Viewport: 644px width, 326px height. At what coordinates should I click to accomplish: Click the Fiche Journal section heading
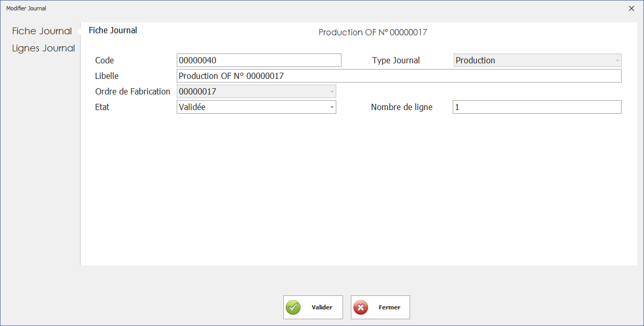pyautogui.click(x=112, y=30)
